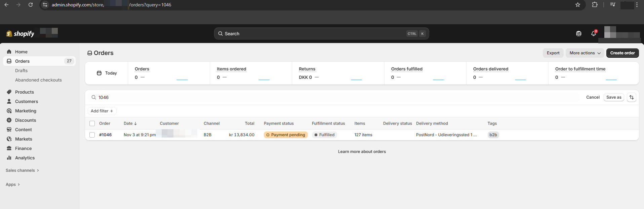Image resolution: width=644 pixels, height=209 pixels.
Task: Click the Discounts icon in the sidebar
Action: click(9, 120)
